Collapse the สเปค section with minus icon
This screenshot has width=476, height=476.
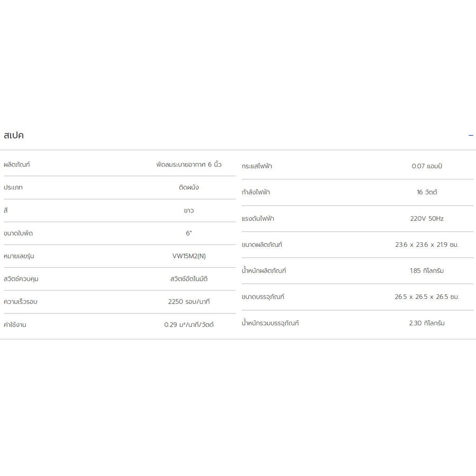coord(470,135)
